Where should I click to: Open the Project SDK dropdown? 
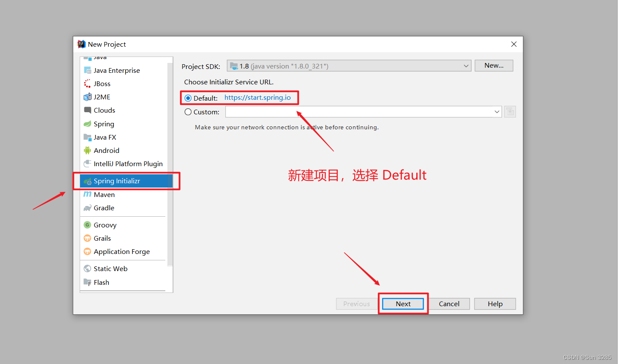point(349,66)
